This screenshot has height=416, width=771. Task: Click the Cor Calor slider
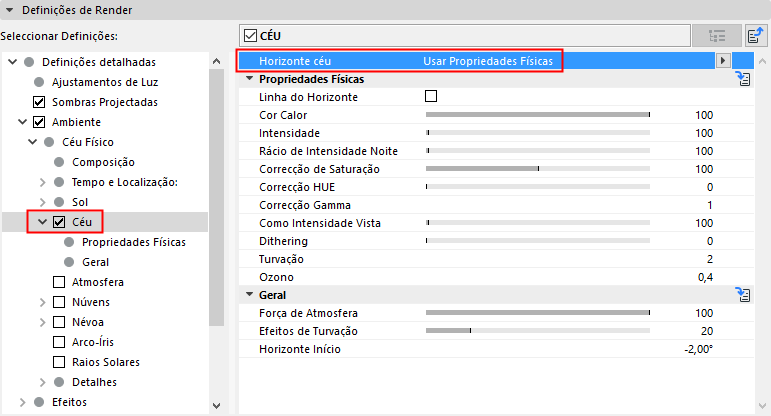538,115
